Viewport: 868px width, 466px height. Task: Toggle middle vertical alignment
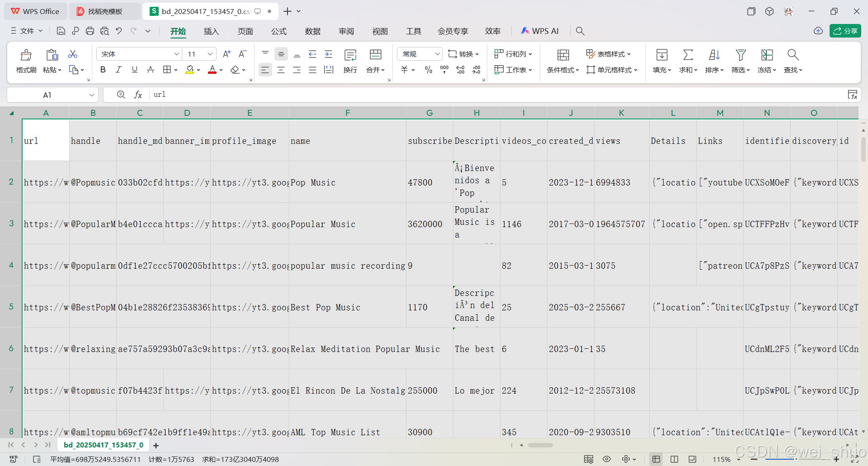[281, 54]
